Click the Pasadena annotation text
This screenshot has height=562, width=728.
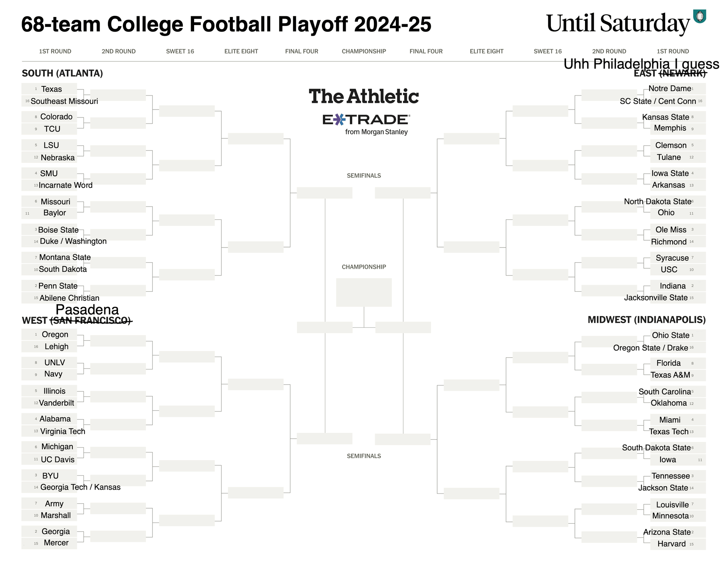87,310
